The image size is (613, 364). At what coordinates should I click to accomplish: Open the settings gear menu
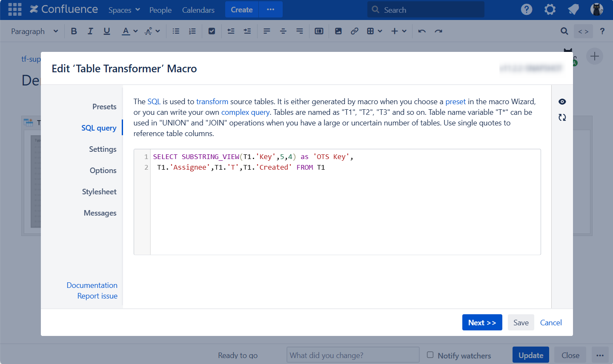point(550,9)
